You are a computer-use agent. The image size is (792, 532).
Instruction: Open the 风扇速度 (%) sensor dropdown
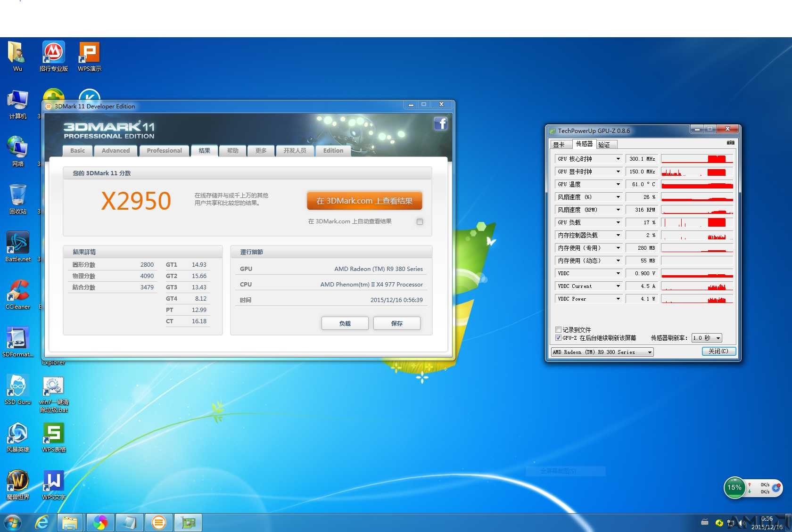tap(618, 197)
